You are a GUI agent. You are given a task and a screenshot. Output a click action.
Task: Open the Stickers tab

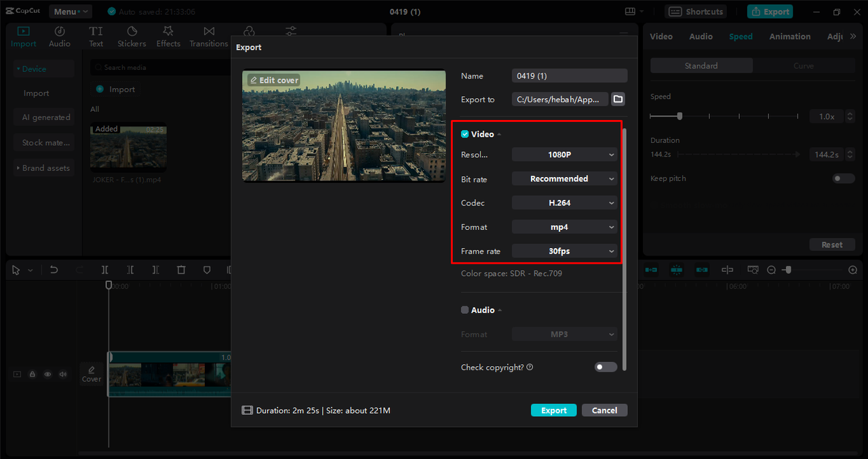coord(132,37)
